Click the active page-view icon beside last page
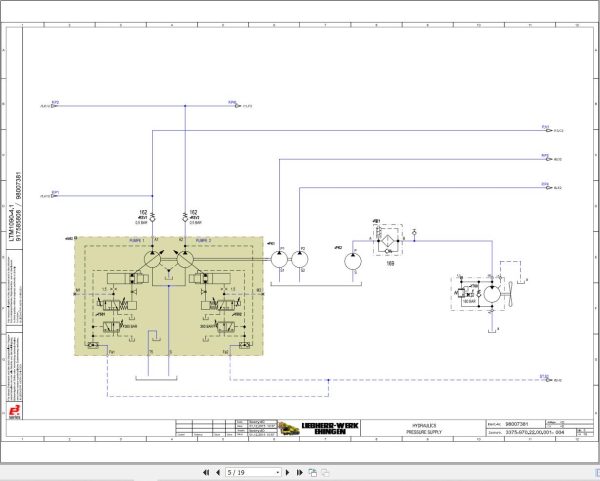 coord(313,473)
